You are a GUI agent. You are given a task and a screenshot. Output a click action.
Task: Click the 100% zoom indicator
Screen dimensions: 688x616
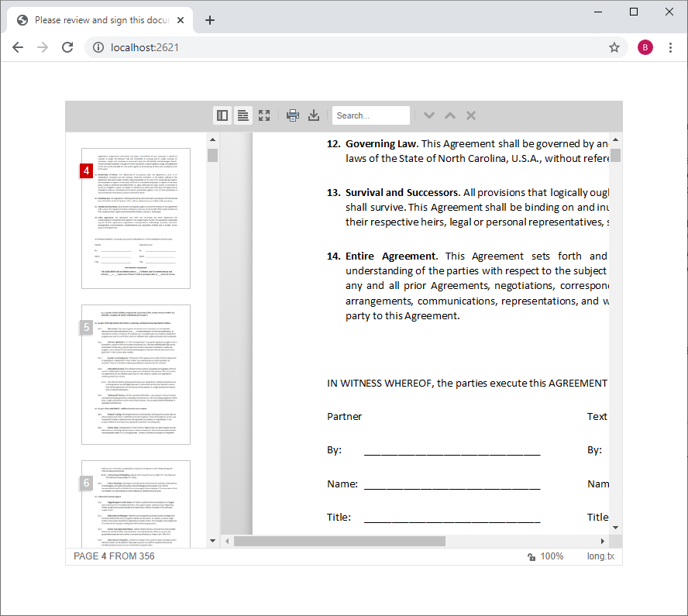point(552,556)
